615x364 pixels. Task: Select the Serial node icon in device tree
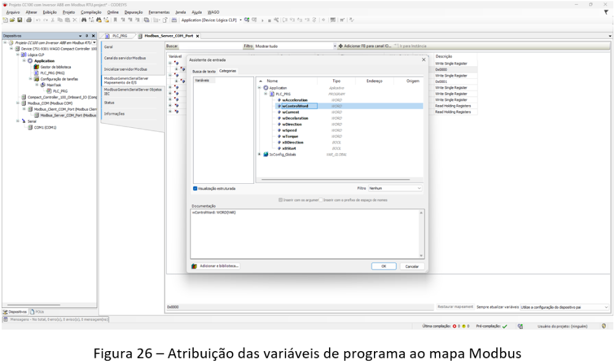click(x=23, y=121)
